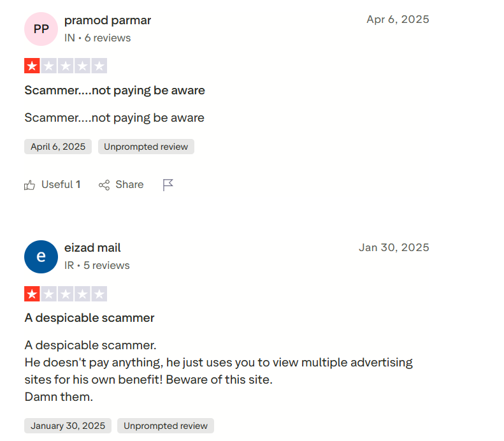This screenshot has height=441, width=504.
Task: Flag pramod parmar's review
Action: tap(168, 185)
